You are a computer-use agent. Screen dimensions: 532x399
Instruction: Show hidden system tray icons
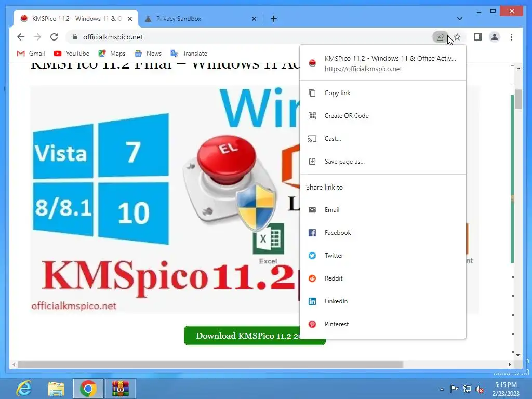click(442, 389)
